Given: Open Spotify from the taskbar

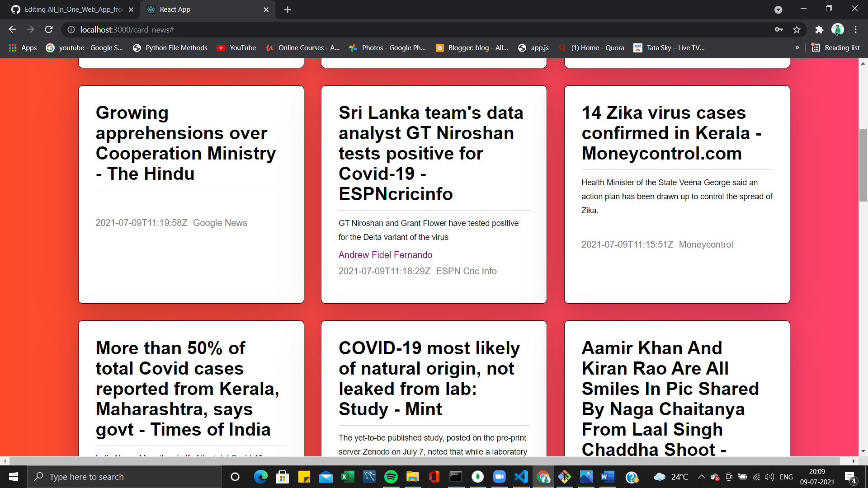Looking at the screenshot, I should coord(391,477).
